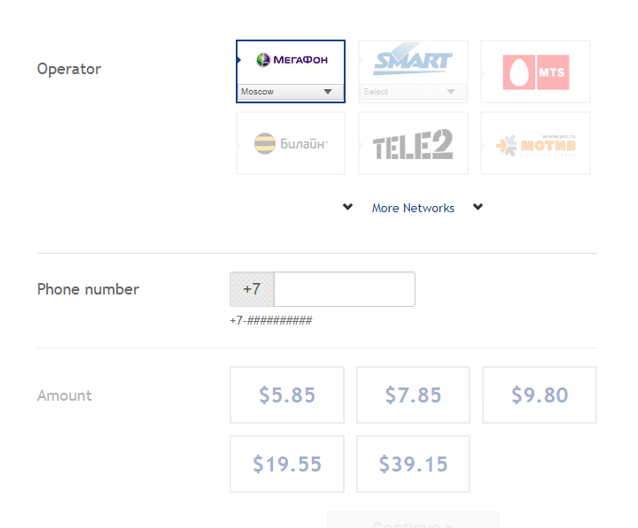Screen dimensions: 638x528
Task: Choose the Tele2 operator logo
Action: (x=413, y=144)
